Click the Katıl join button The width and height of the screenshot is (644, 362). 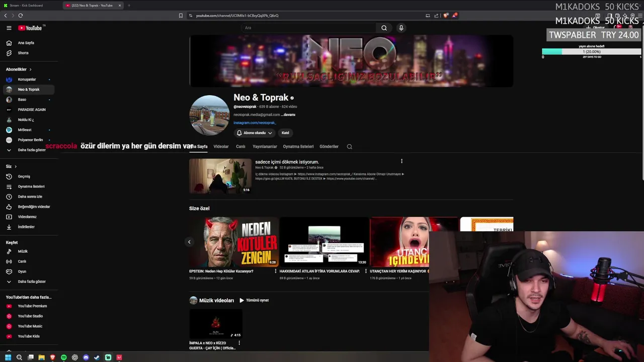285,133
